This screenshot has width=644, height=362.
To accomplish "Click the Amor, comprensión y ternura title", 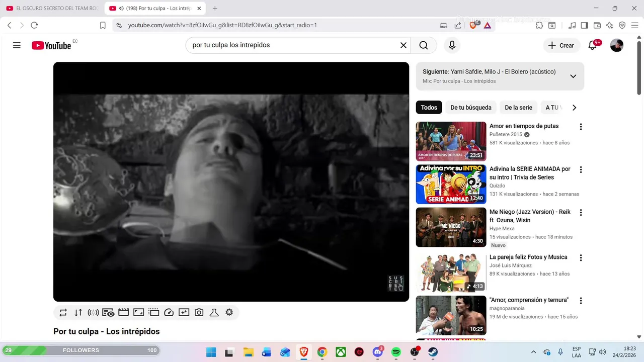I will [x=529, y=300].
